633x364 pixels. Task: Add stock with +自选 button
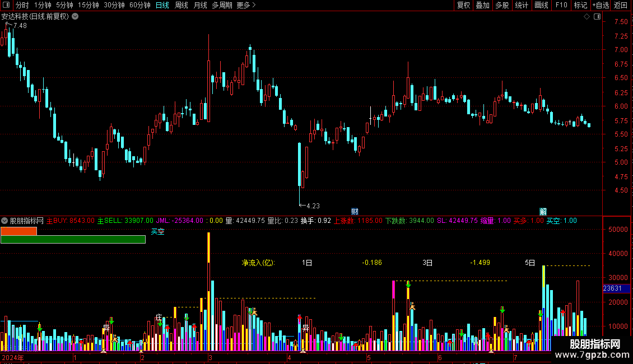pyautogui.click(x=601, y=5)
